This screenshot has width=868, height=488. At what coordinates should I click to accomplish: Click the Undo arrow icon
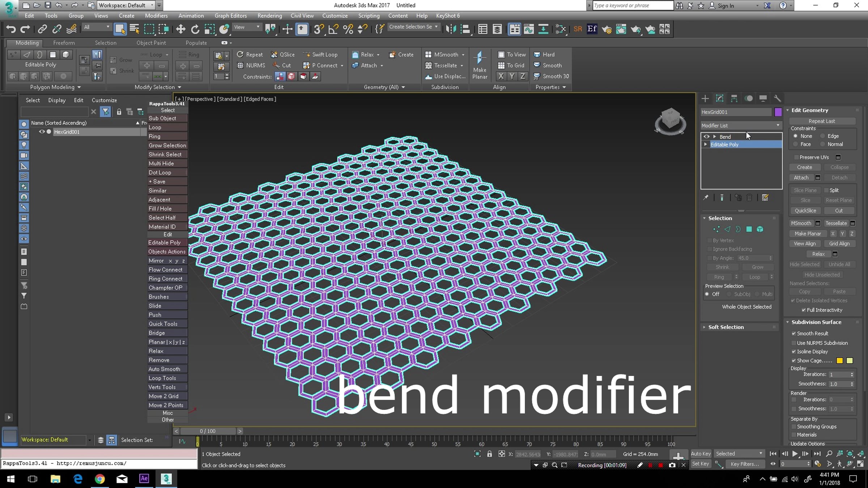click(x=11, y=29)
